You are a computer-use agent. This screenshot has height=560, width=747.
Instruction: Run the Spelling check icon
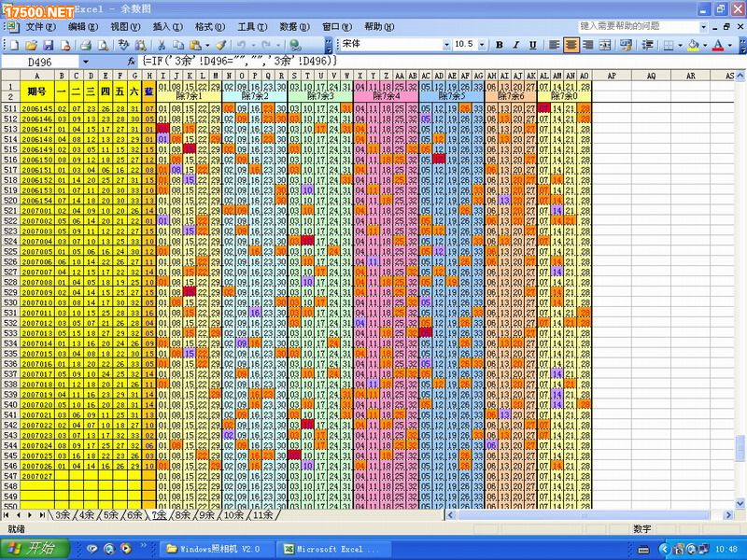coord(123,45)
